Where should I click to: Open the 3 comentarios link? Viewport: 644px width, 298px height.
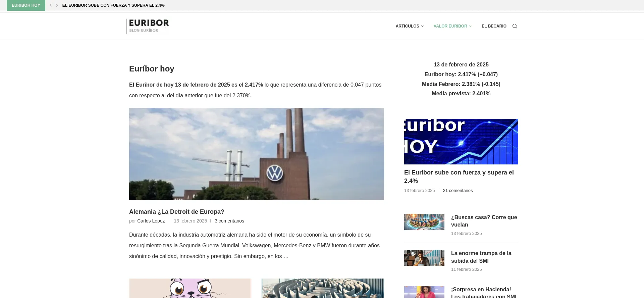[229, 221]
